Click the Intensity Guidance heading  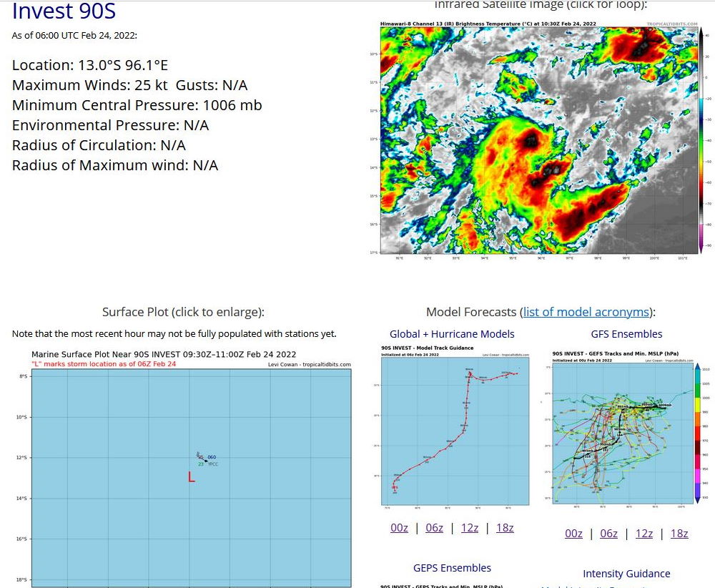(626, 574)
